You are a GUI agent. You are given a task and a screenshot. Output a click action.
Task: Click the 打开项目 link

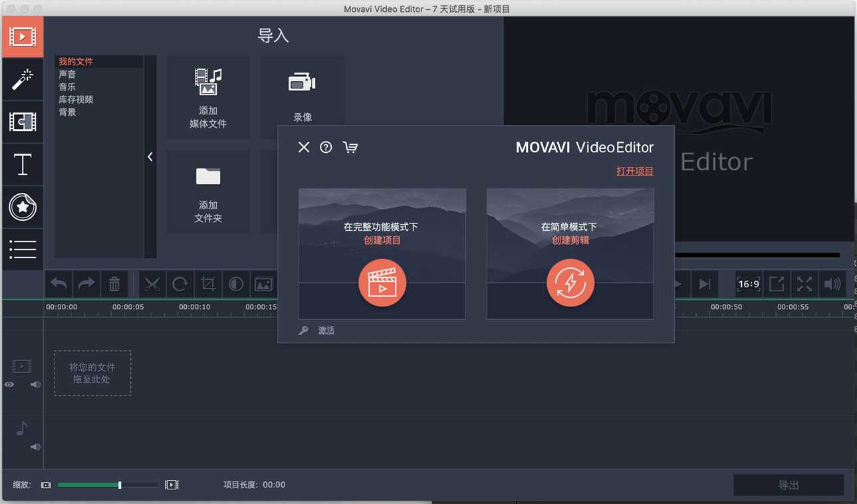tap(635, 172)
